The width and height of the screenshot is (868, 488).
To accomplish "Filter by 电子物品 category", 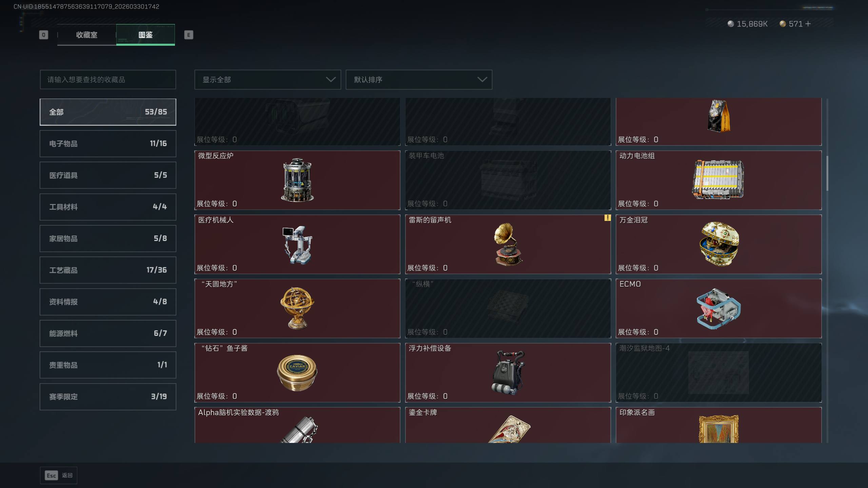I will point(108,144).
